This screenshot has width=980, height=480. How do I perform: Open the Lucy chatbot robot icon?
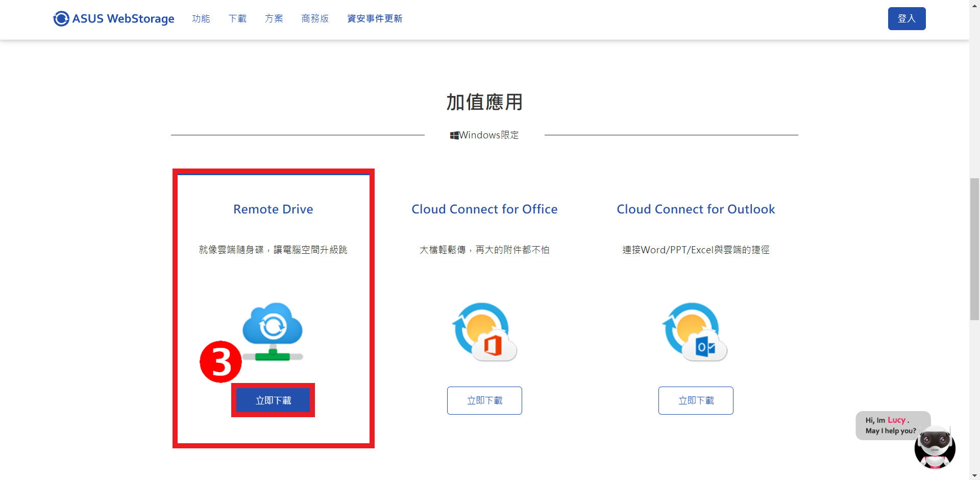click(x=935, y=448)
